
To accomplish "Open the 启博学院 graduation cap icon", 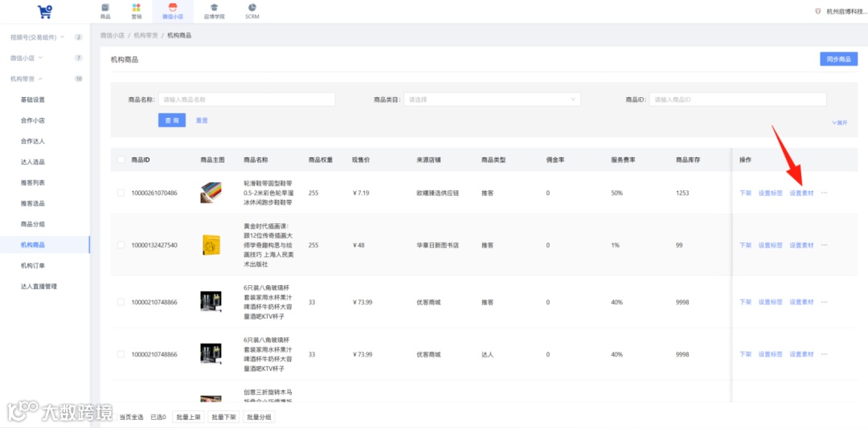I will pos(215,7).
